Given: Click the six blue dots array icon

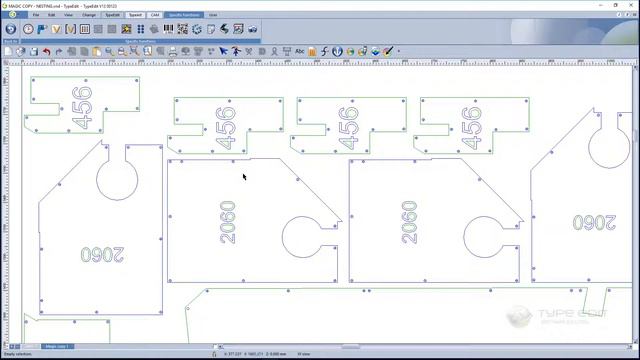Looking at the screenshot, I should [140, 29].
